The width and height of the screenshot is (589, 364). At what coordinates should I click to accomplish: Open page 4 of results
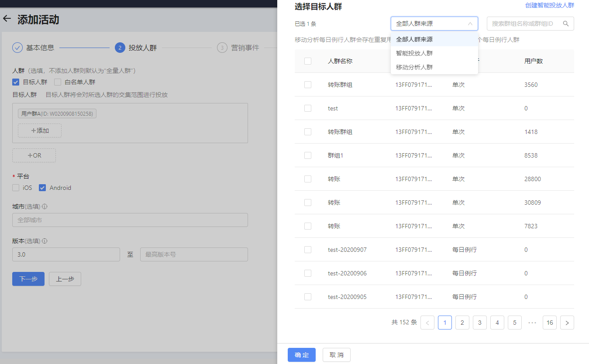497,323
